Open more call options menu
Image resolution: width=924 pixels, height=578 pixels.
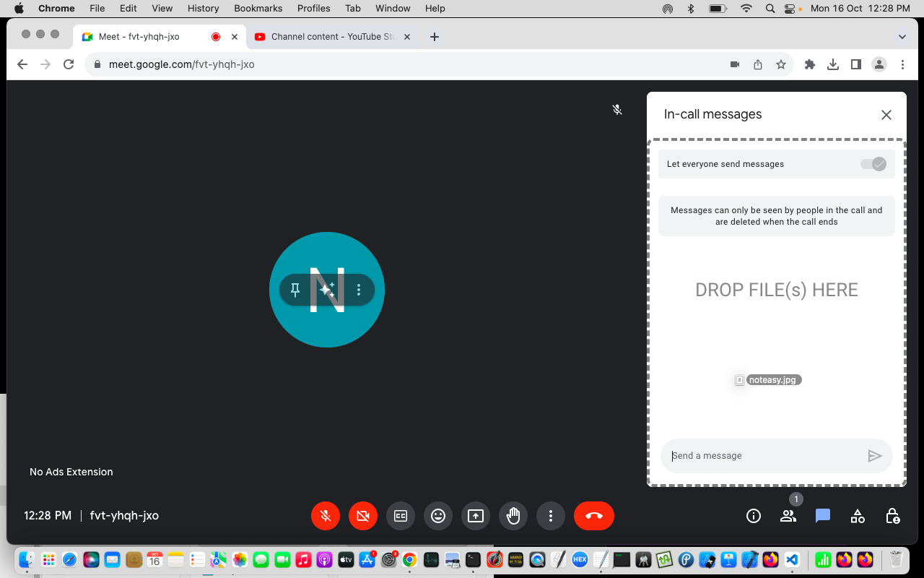click(551, 516)
